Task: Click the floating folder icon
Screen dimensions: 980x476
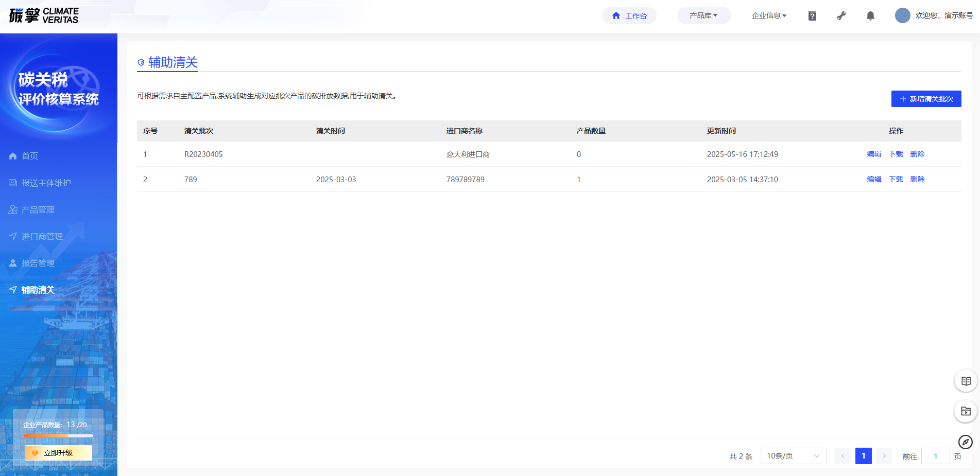Action: coord(966,411)
